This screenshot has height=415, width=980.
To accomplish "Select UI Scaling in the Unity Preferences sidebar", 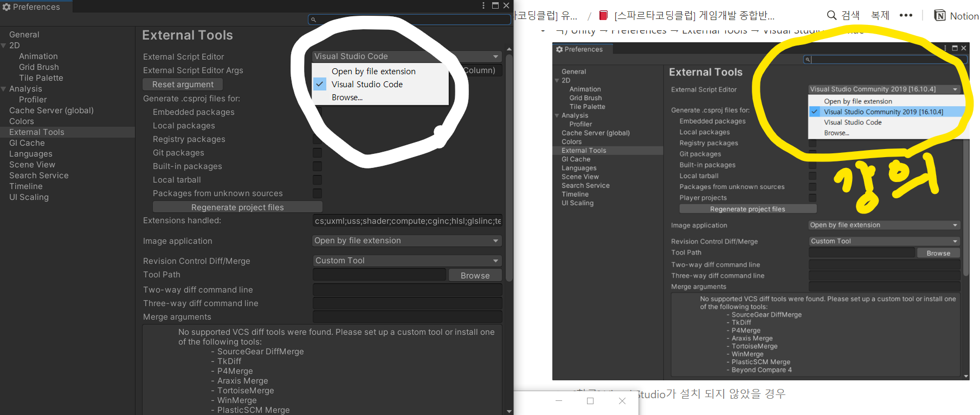I will [x=29, y=197].
